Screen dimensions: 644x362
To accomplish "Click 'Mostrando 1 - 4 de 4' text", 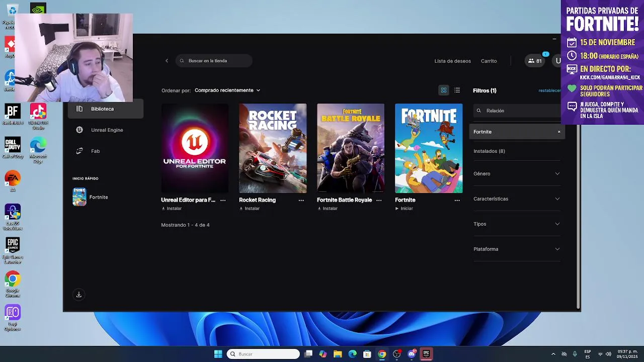I will coord(185,225).
